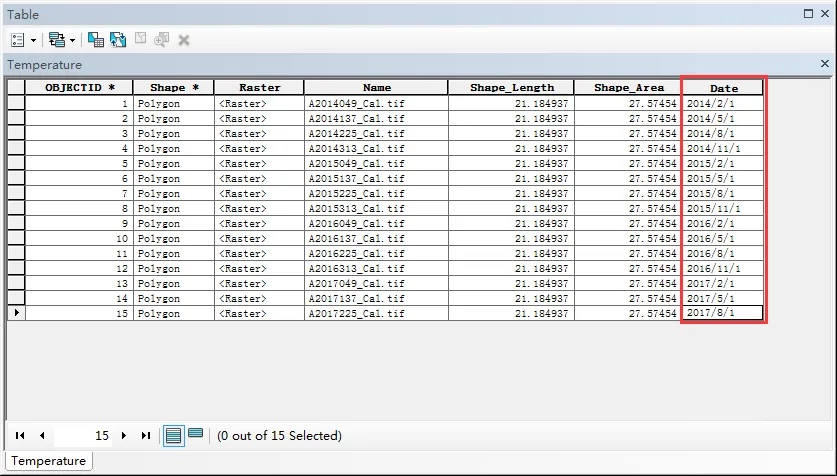Viewport: 837px width, 476px height.
Task: Expand the Table Options dropdown arrow
Action: [x=33, y=41]
